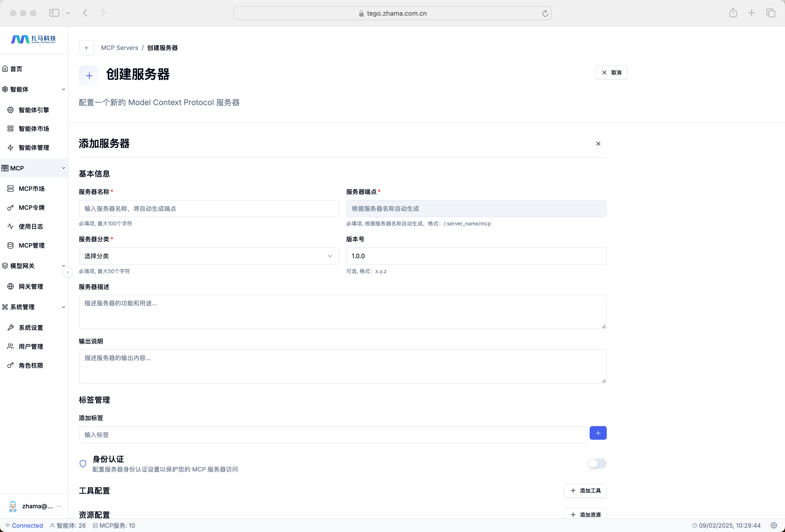Viewport: 785px width, 532px height.
Task: Click the blue plus add-tag button
Action: [x=598, y=433]
